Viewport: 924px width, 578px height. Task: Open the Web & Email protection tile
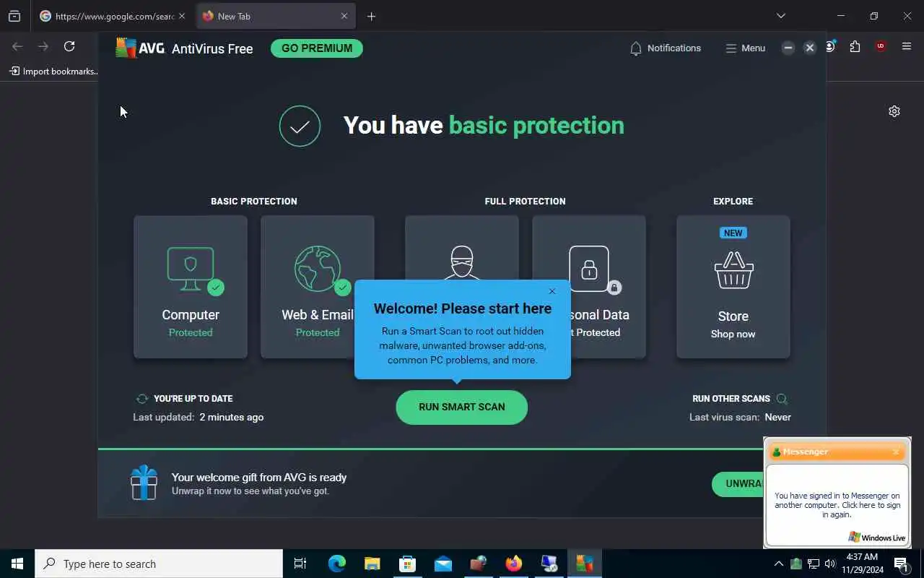click(x=318, y=287)
